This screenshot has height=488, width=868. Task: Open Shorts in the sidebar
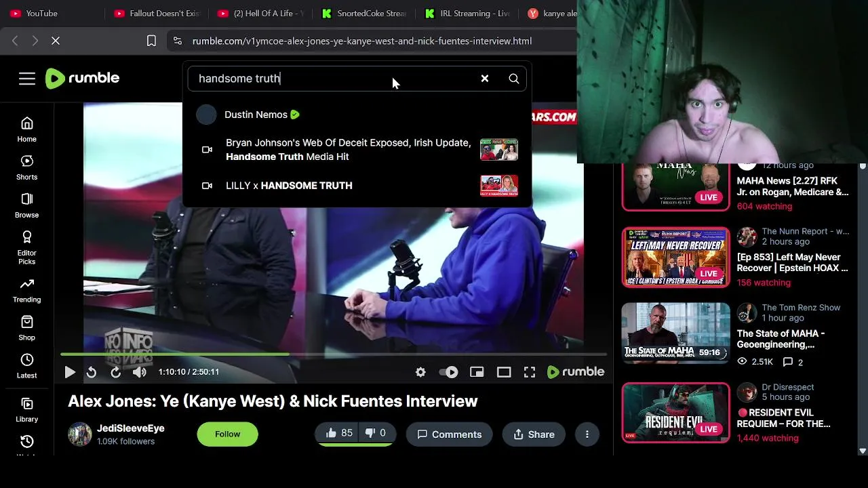coord(27,167)
